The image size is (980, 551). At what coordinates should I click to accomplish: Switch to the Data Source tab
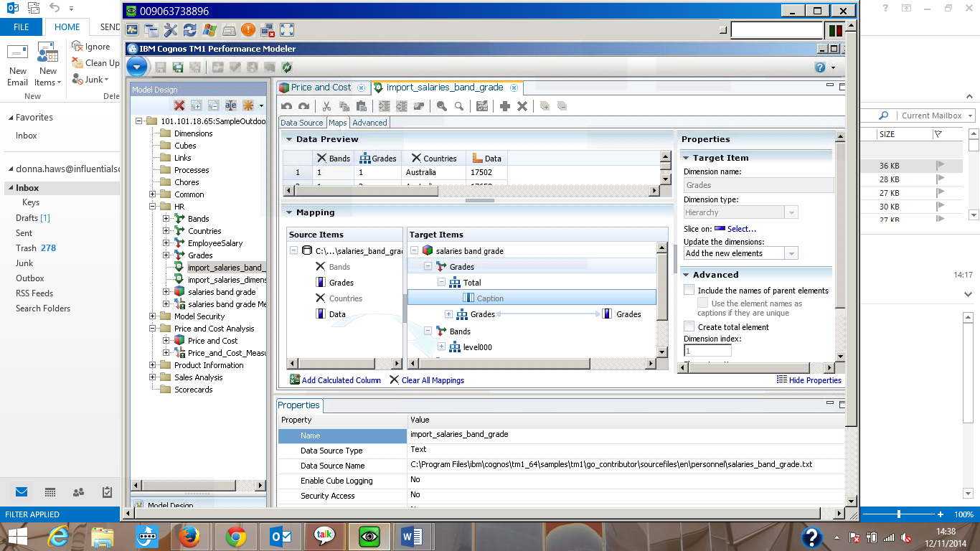pos(302,123)
